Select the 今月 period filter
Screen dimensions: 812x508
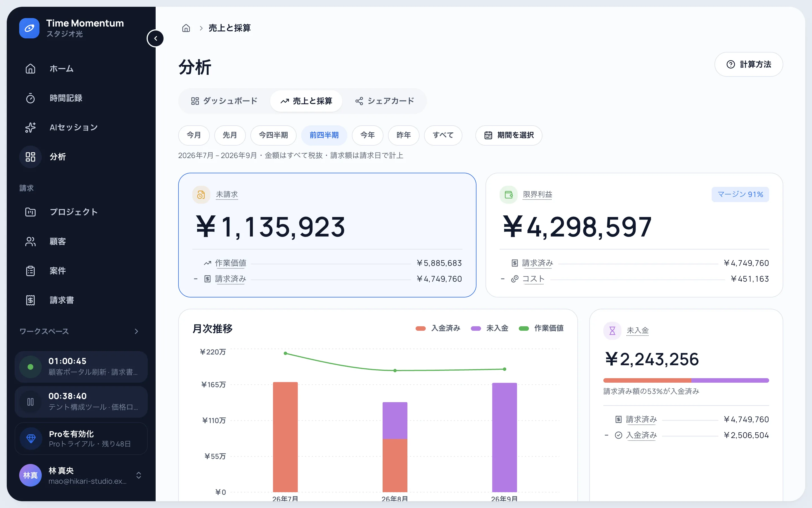[194, 135]
